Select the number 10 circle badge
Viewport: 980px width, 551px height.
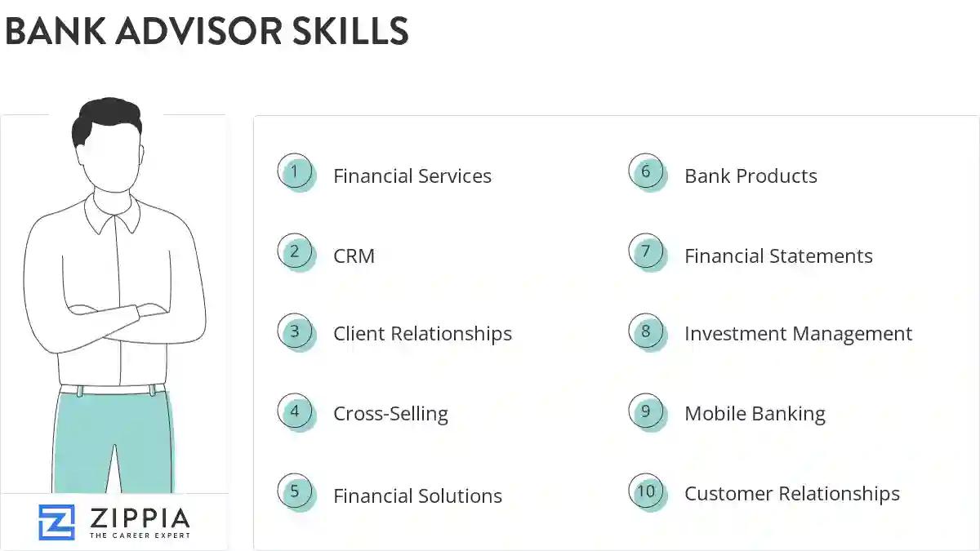point(646,491)
